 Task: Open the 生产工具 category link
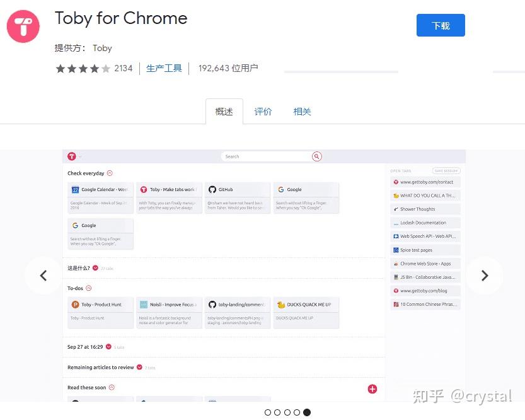(x=164, y=68)
